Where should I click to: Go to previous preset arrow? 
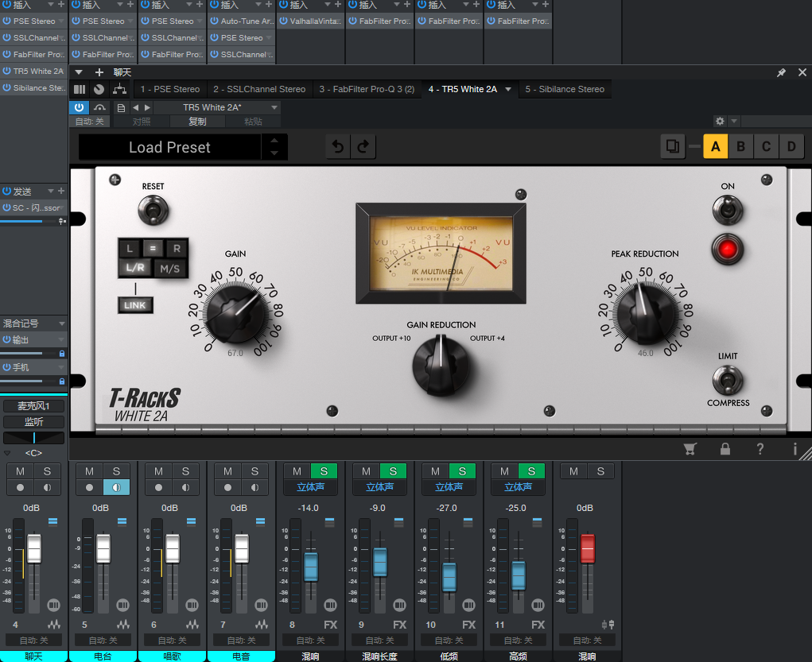pyautogui.click(x=136, y=107)
